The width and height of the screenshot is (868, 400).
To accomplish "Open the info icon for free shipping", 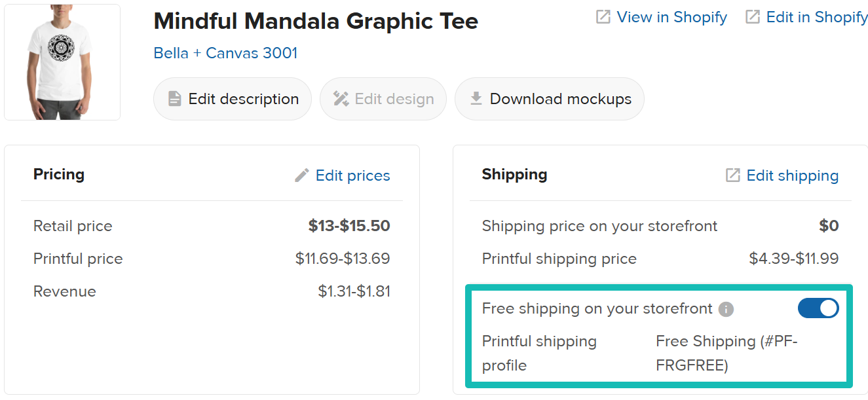I will (x=726, y=309).
